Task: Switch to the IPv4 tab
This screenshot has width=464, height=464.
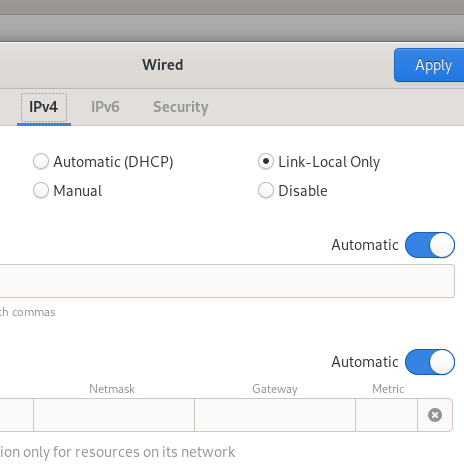Action: pos(44,107)
